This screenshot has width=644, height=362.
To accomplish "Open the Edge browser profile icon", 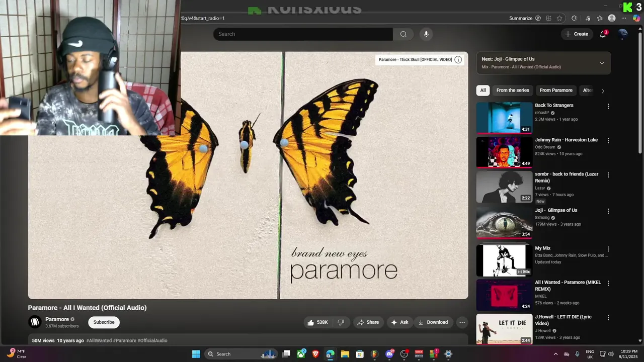I will 612,18.
